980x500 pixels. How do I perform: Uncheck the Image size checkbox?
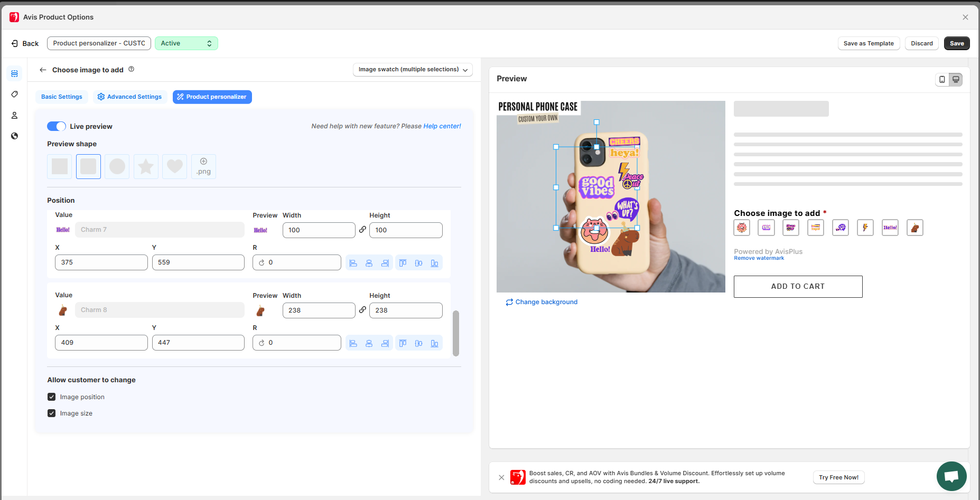pos(52,413)
